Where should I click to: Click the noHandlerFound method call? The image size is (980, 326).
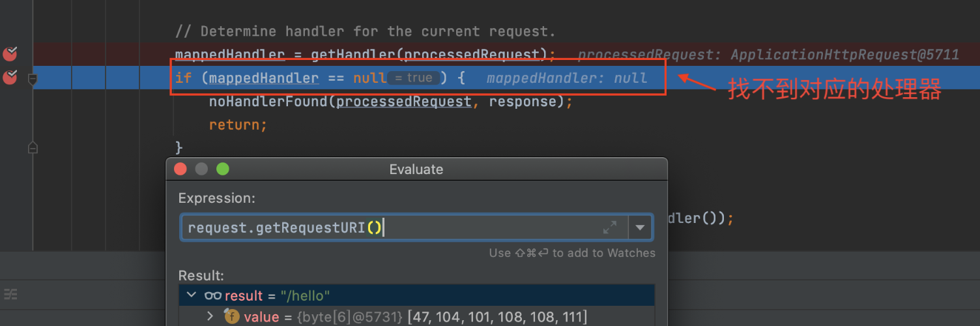point(269,102)
